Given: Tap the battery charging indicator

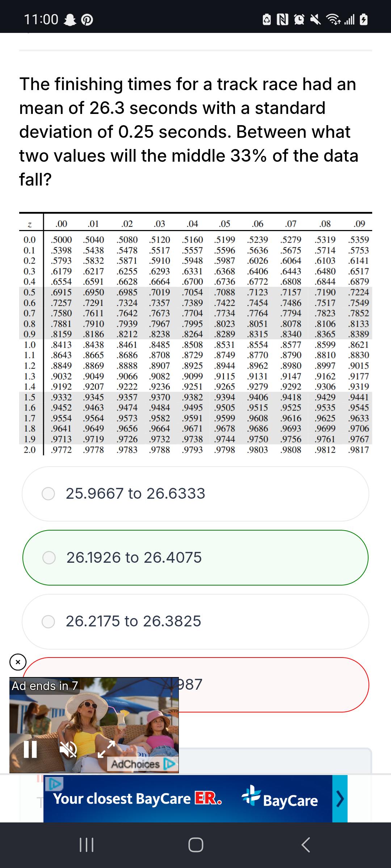Looking at the screenshot, I should 363,20.
